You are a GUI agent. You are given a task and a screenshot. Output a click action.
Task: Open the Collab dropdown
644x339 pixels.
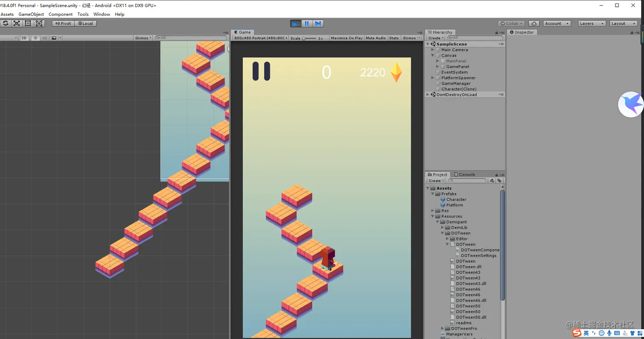coord(512,23)
